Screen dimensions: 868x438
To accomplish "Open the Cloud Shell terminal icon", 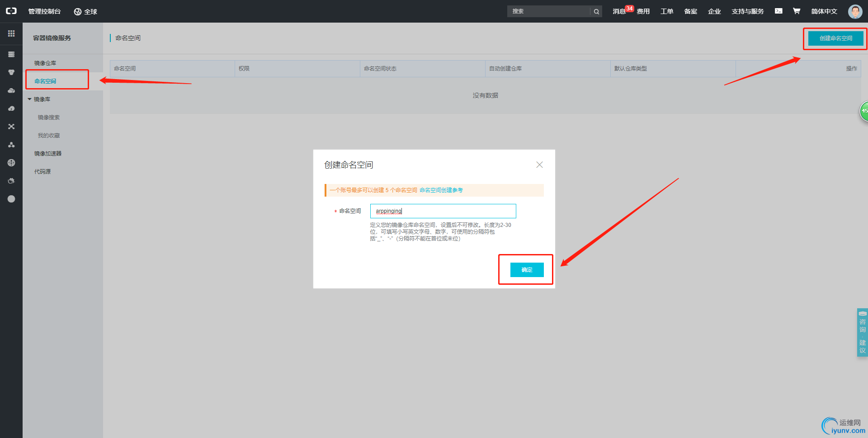I will point(778,11).
